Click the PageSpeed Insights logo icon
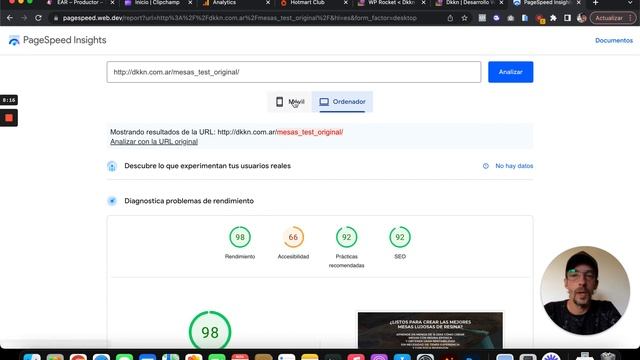 [x=14, y=40]
